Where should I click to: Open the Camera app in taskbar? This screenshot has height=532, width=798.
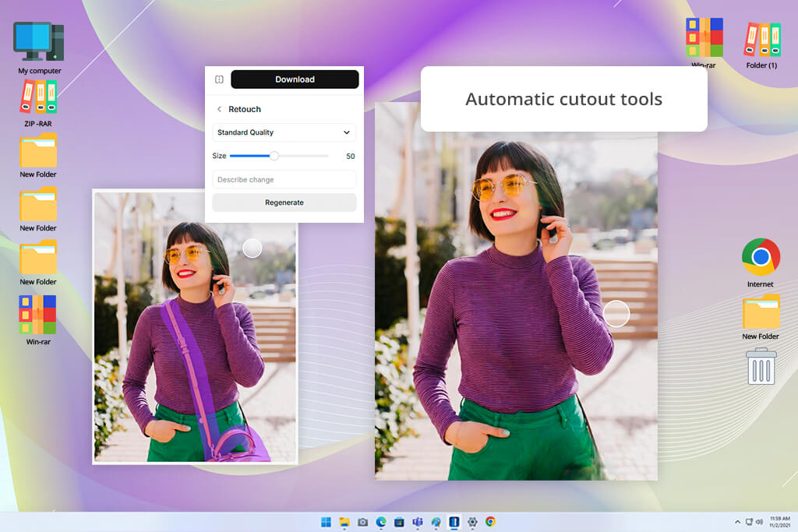(x=363, y=522)
